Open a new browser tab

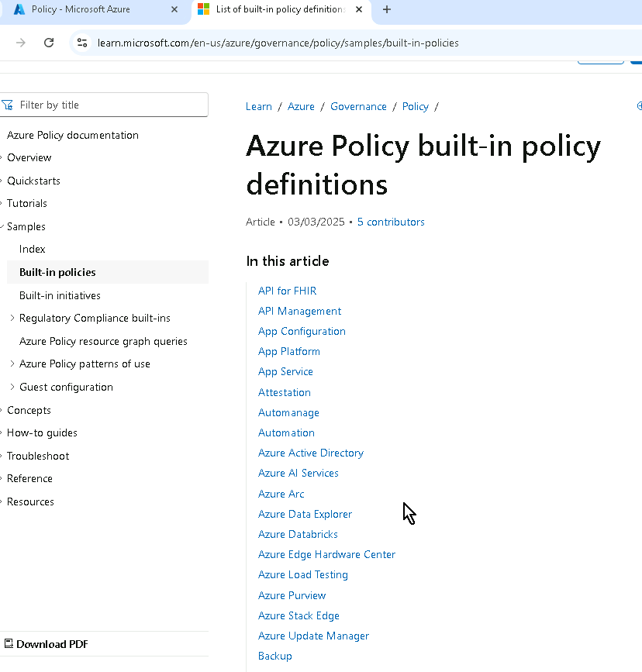(x=386, y=9)
